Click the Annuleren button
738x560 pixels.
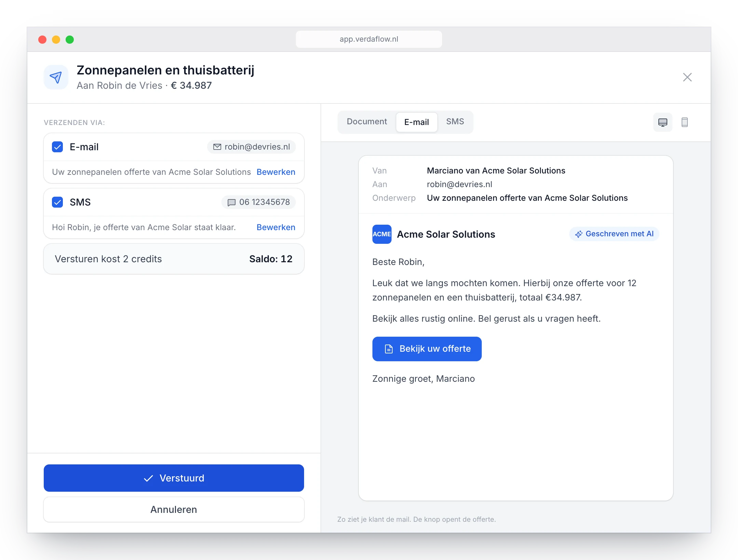[174, 509]
